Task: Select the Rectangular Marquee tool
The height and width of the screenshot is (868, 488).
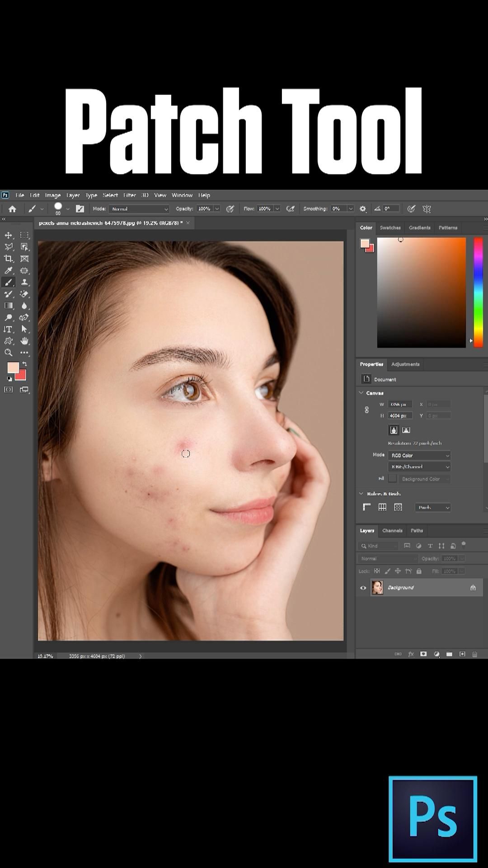Action: pyautogui.click(x=24, y=235)
